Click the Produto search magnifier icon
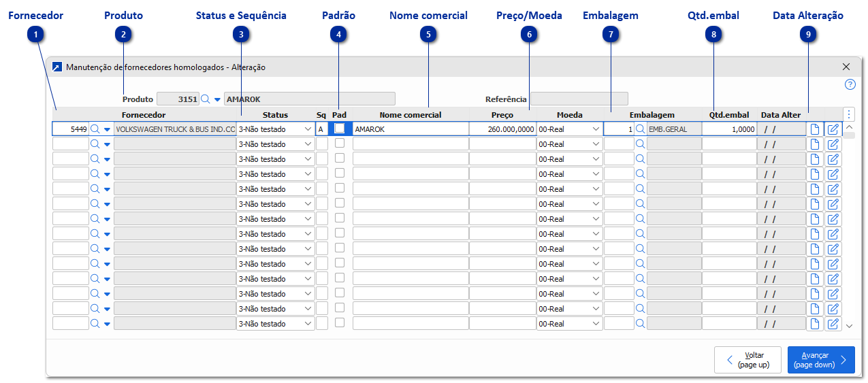The image size is (868, 383). pyautogui.click(x=205, y=99)
